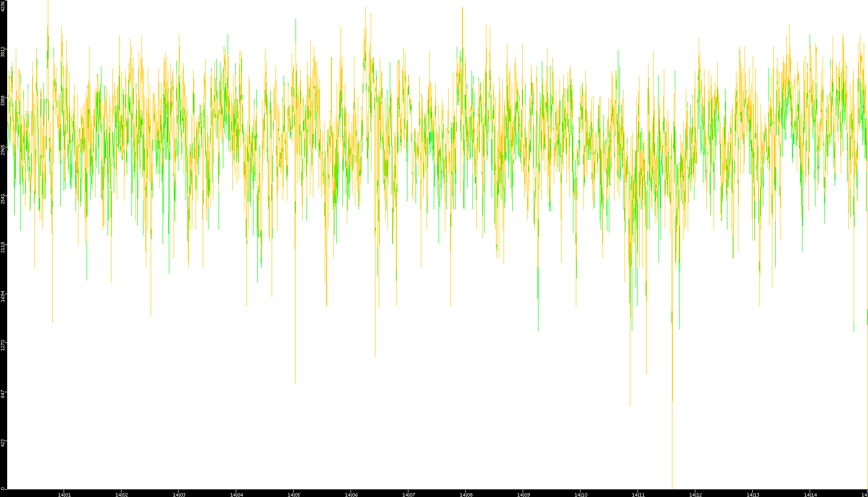Screen dimensions: 868x497
Task: Select the 14:13 time axis label
Action: [x=753, y=495]
